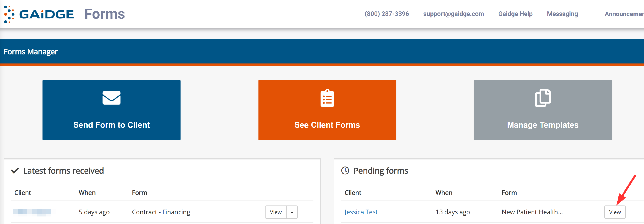This screenshot has width=644, height=224.
Task: Select the See Client Forms tile
Action: 327,110
